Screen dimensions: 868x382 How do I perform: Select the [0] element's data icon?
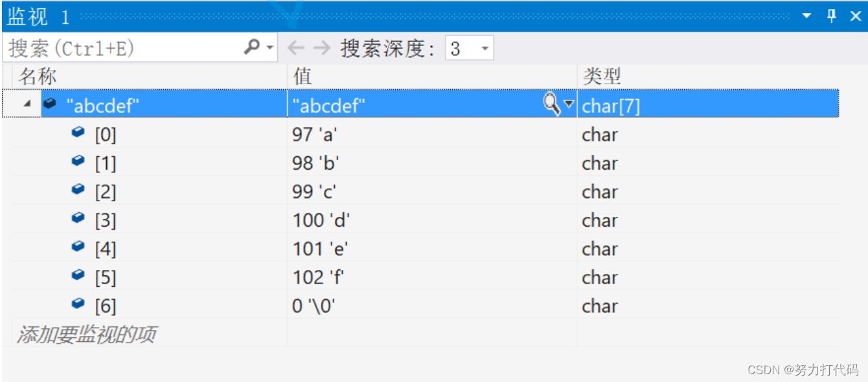pyautogui.click(x=77, y=133)
